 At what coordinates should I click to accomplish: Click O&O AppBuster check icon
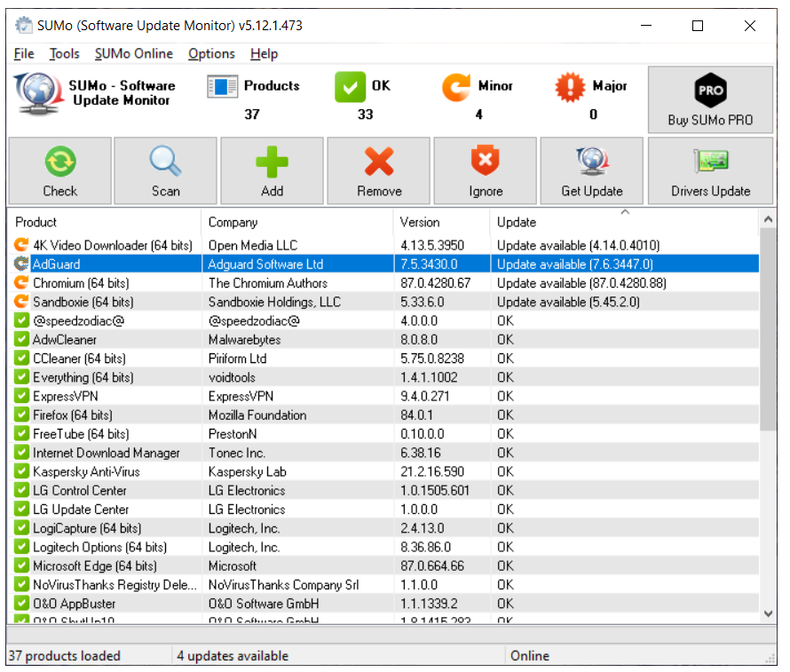coord(21,604)
